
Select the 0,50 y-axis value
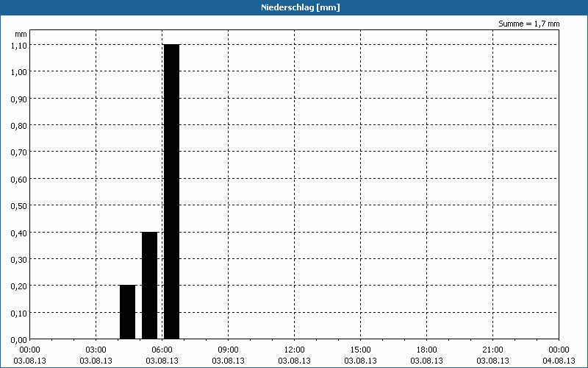[19, 206]
